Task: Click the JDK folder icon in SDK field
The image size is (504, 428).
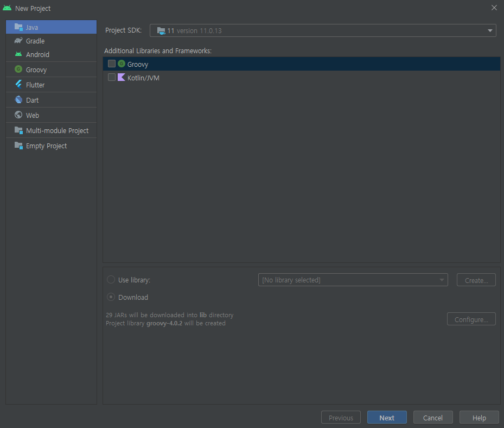Action: point(161,30)
